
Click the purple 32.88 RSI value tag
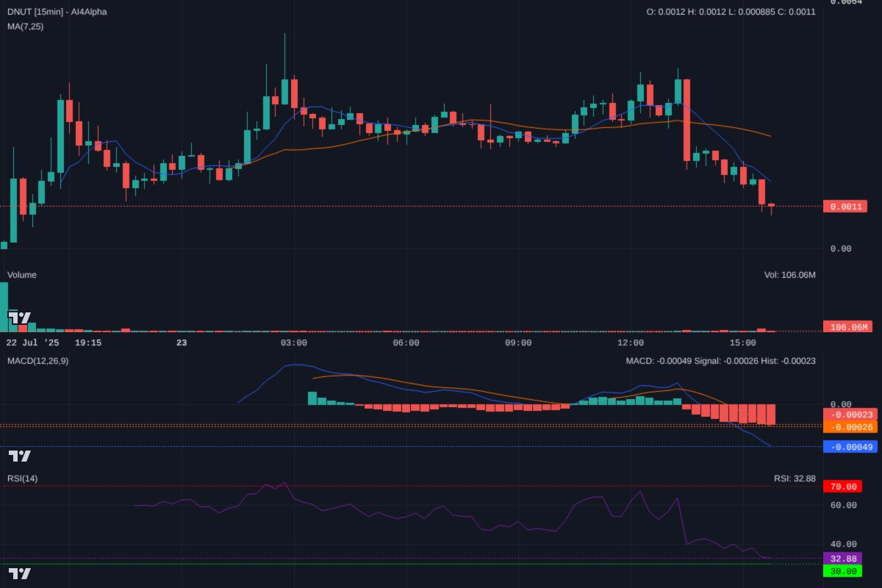(843, 559)
